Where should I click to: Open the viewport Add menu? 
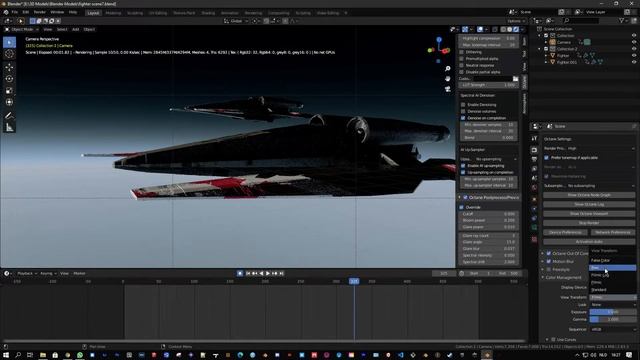(76, 29)
